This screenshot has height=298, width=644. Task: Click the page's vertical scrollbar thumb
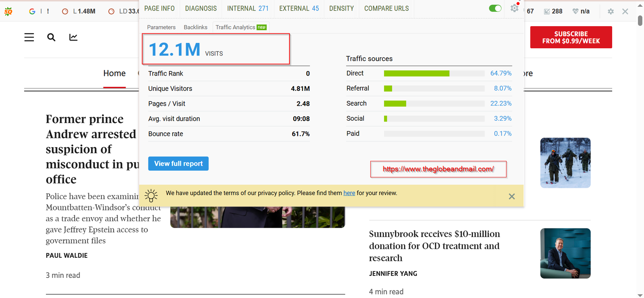coord(640,20)
